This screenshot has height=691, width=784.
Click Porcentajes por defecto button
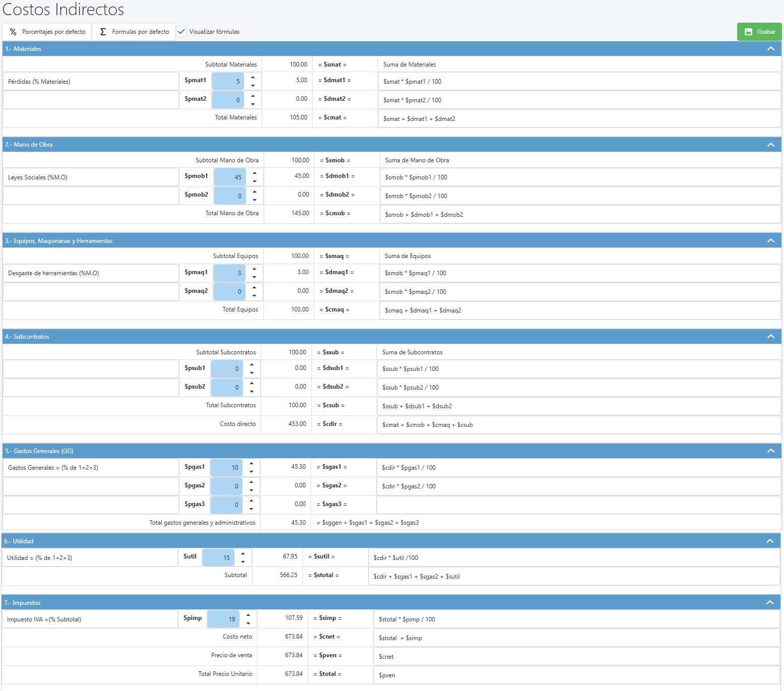[47, 32]
